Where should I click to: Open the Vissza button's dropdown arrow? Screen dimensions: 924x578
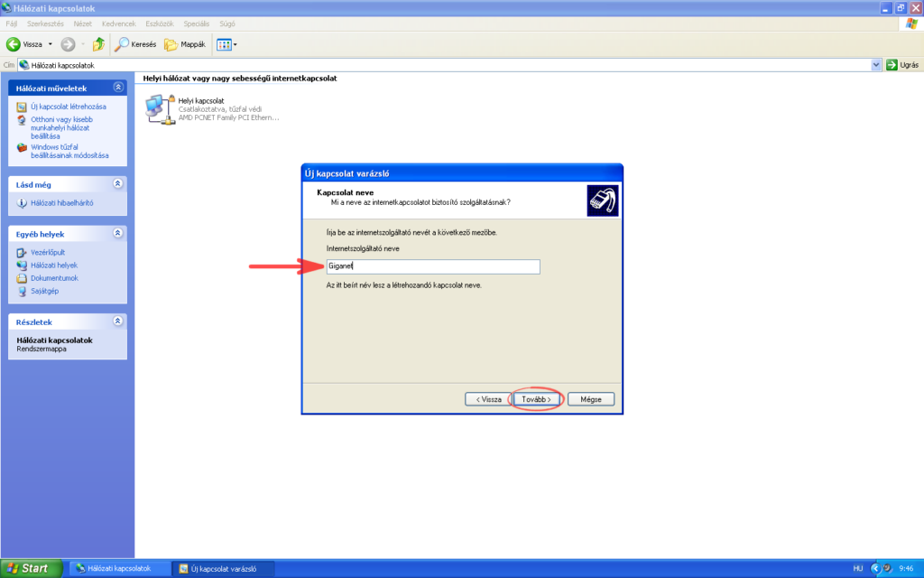[51, 43]
